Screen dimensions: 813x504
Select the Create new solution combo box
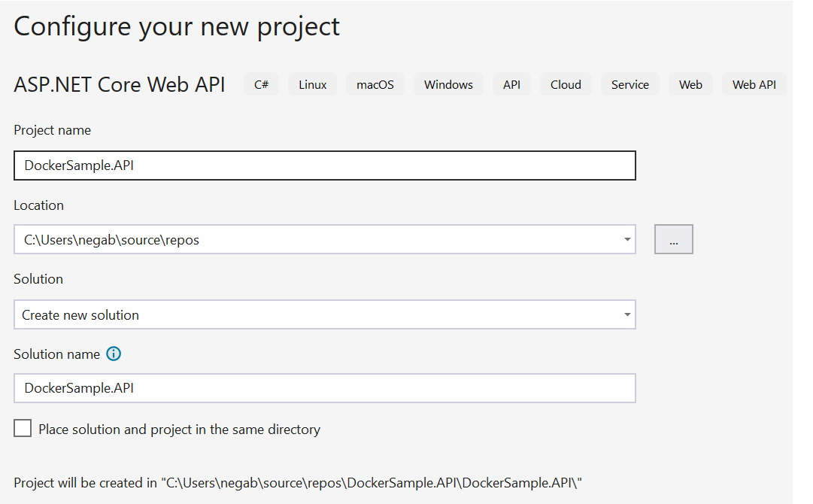325,314
